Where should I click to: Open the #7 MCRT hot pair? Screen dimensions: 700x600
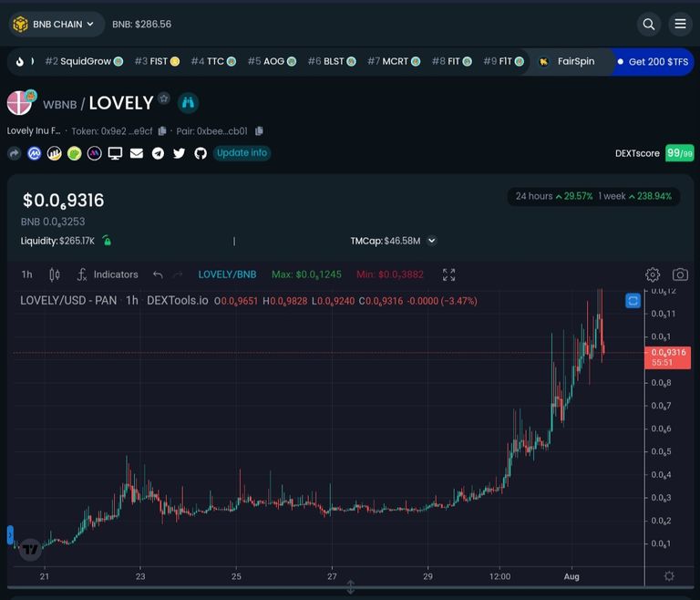coord(394,61)
